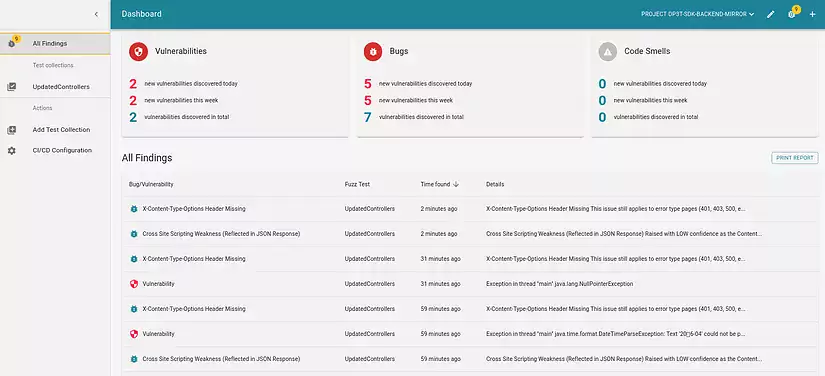The width and height of the screenshot is (825, 376).
Task: Open Cross Site Scripting finding from 2 minutes ago
Action: 470,234
